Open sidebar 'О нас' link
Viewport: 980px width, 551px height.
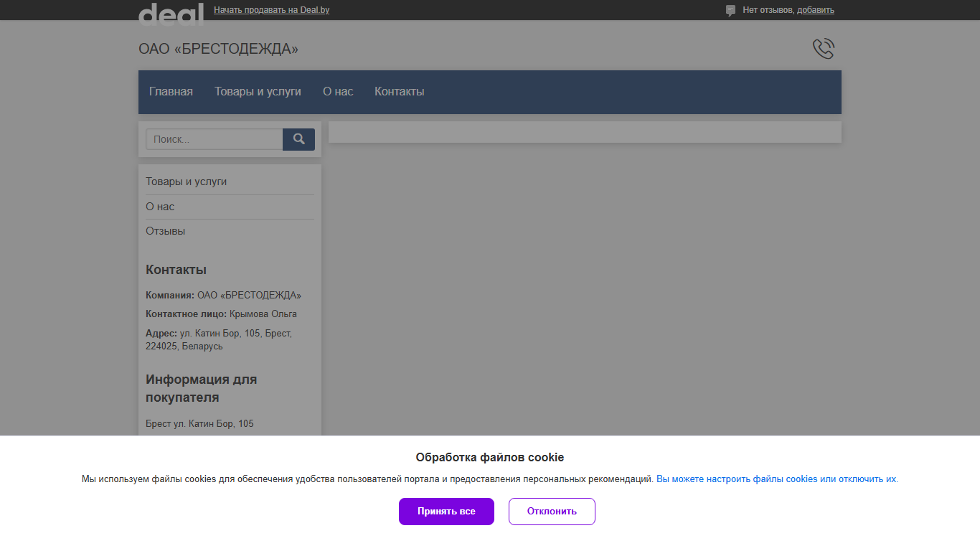[160, 207]
